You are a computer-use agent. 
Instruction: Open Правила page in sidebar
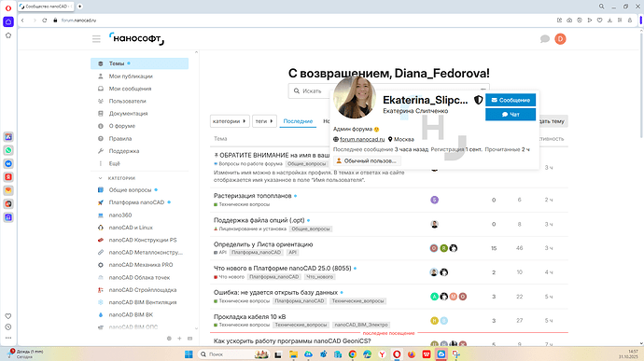[119, 139]
